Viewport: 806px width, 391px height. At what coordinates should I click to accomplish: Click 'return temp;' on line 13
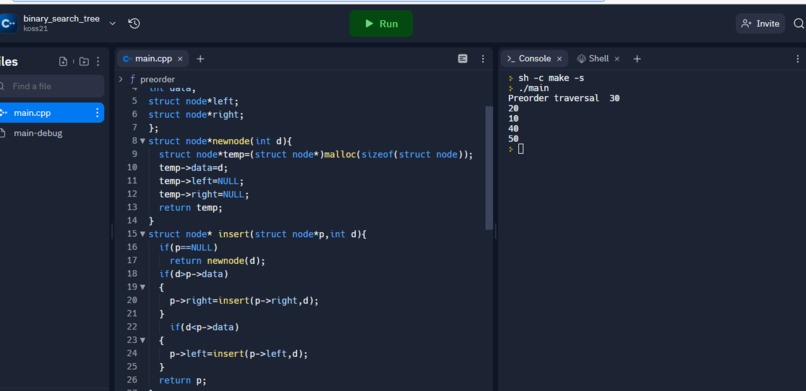pos(191,208)
